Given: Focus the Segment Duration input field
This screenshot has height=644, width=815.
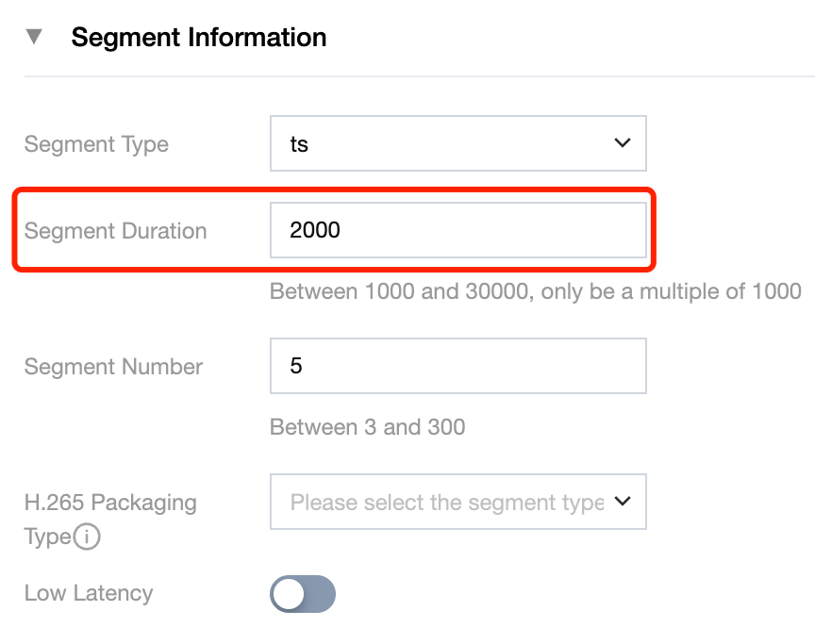Looking at the screenshot, I should [x=457, y=230].
